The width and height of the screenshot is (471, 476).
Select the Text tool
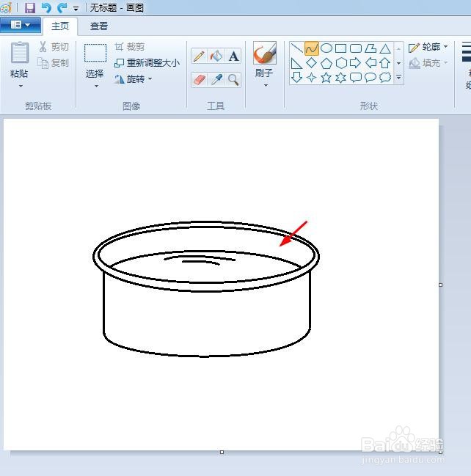233,56
